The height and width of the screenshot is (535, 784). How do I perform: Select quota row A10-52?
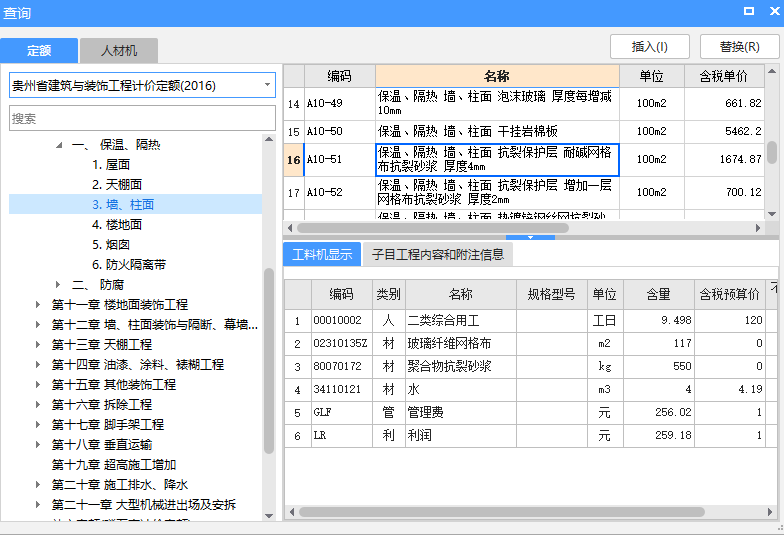click(x=524, y=192)
